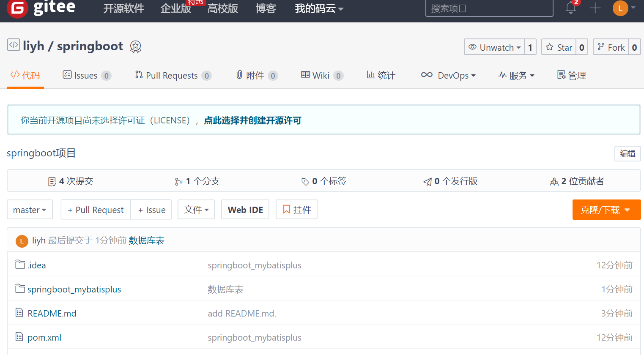This screenshot has height=355, width=644.
Task: Open the 统计 tab
Action: coord(381,75)
